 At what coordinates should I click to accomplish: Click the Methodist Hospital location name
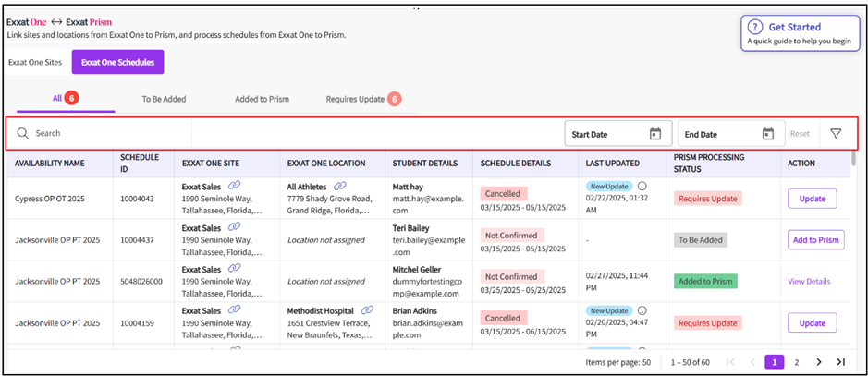click(323, 310)
